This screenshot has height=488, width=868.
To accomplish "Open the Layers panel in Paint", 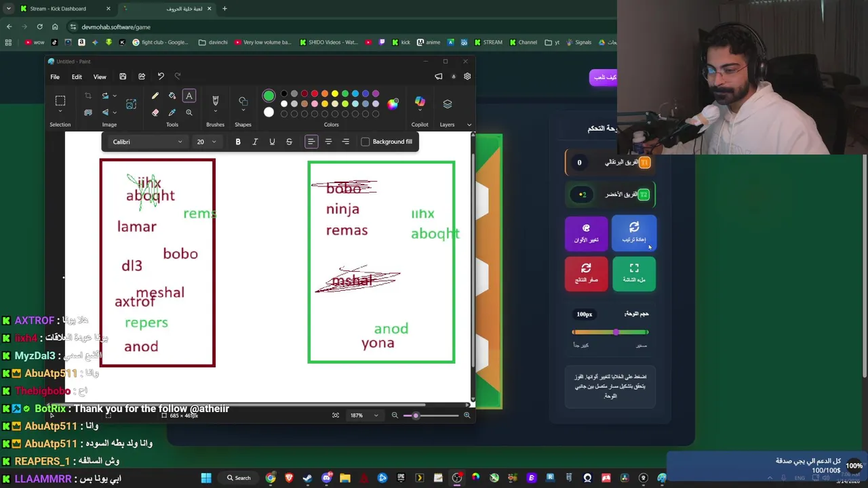I will click(x=447, y=104).
